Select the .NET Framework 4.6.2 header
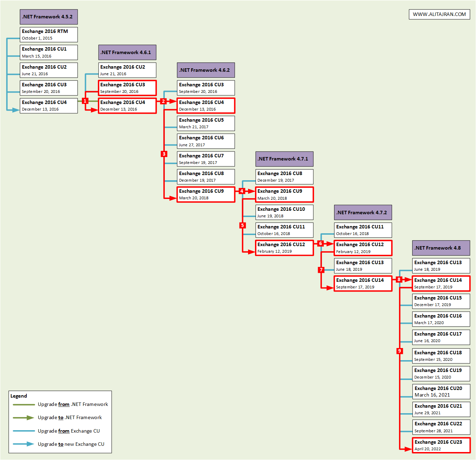Screen dimensions: 476x460 click(206, 70)
